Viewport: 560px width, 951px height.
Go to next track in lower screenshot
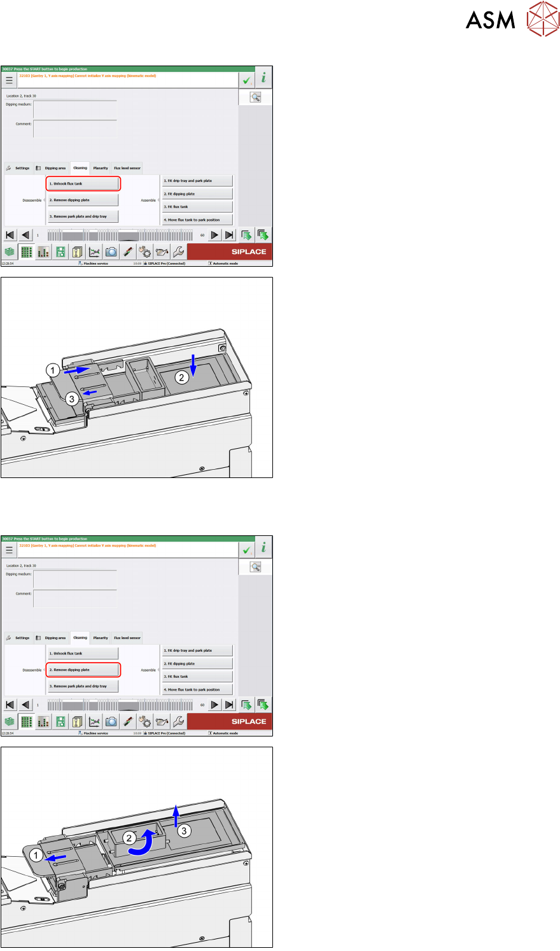coord(215,705)
